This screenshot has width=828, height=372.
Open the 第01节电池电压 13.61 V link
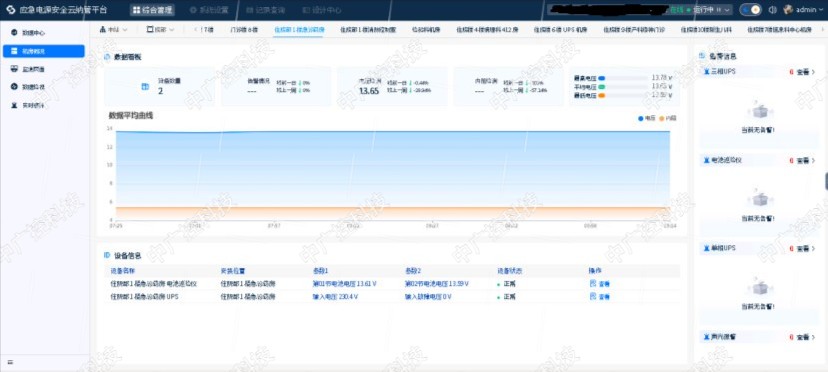(344, 284)
